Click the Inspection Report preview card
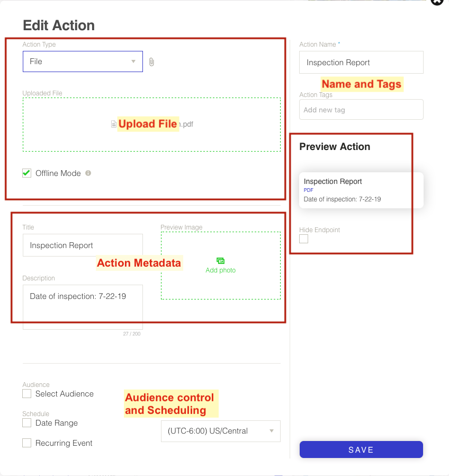This screenshot has height=476, width=449. pos(361,190)
